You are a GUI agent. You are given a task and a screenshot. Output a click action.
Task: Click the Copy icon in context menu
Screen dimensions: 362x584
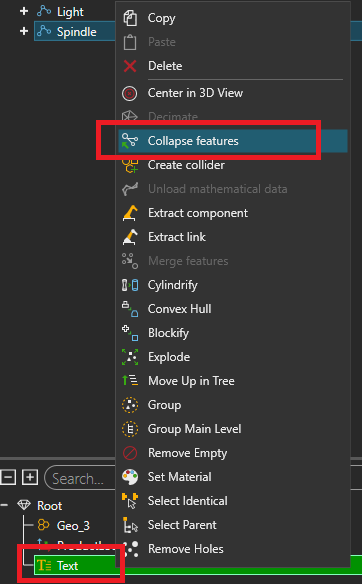point(130,18)
